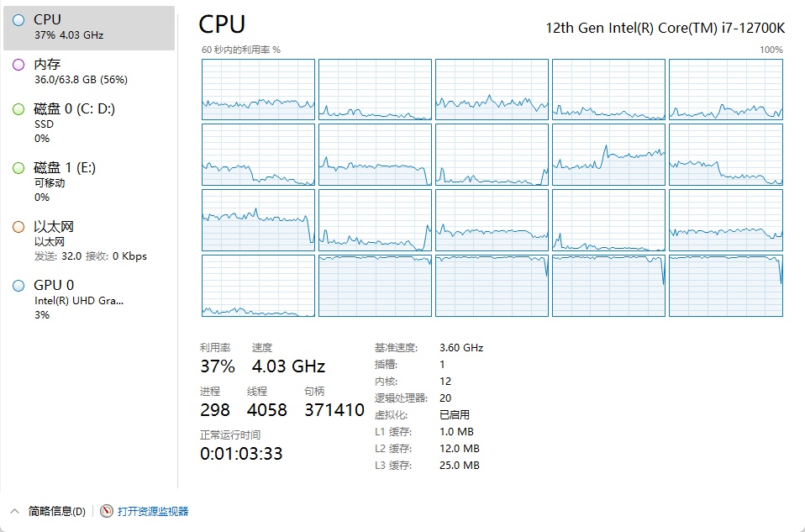Collapse to 简略信息 using the chevron arrow

coord(14,511)
